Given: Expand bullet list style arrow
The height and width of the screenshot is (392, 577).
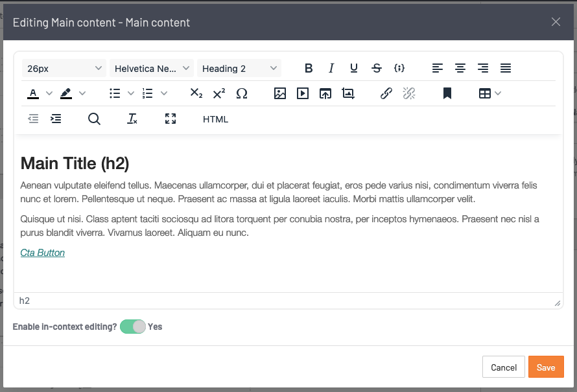Looking at the screenshot, I should [131, 93].
